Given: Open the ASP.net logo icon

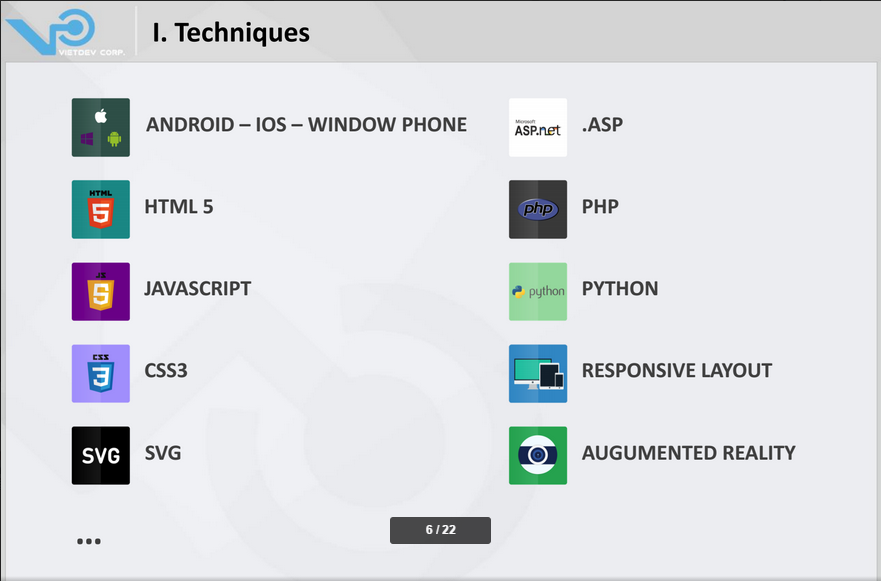Looking at the screenshot, I should click(538, 127).
